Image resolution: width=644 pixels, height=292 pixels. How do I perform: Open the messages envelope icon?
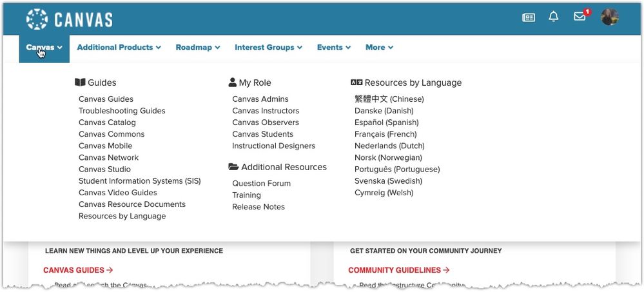coord(580,17)
